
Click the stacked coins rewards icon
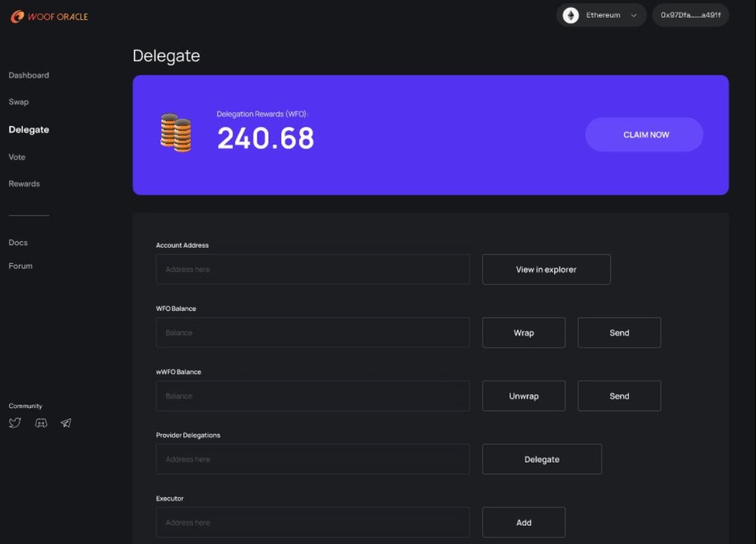176,133
